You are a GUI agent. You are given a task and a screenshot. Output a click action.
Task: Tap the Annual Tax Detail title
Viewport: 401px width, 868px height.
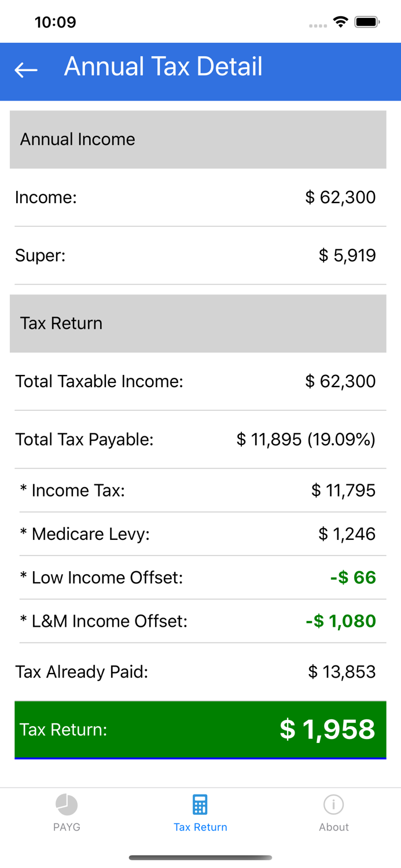tap(163, 67)
